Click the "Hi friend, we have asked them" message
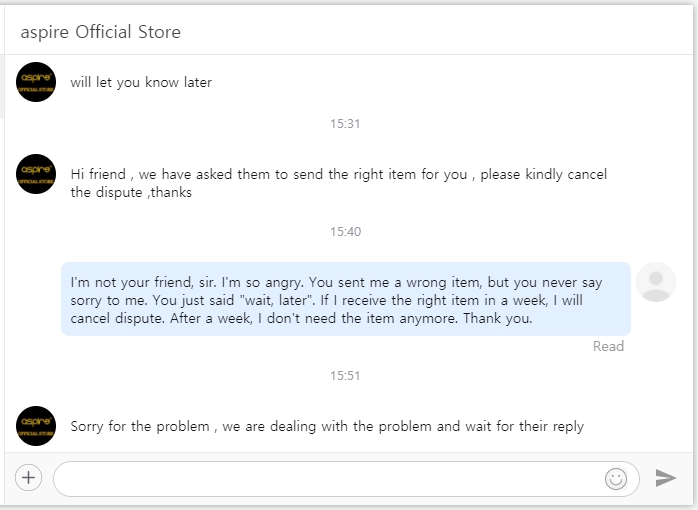 [x=338, y=174]
